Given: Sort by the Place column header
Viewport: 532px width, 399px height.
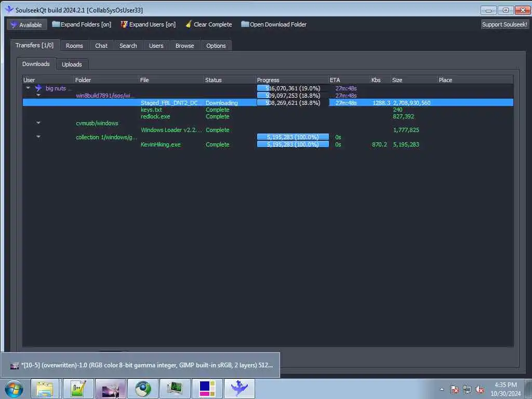Looking at the screenshot, I should (475, 80).
